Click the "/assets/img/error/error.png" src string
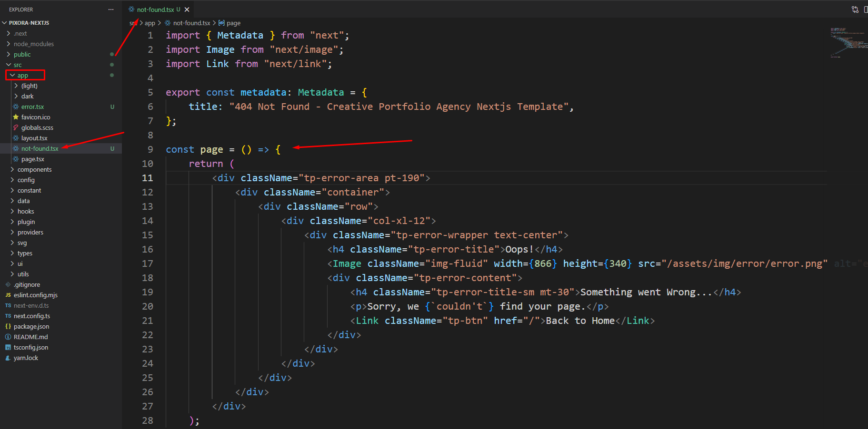This screenshot has height=429, width=868. (x=745, y=263)
